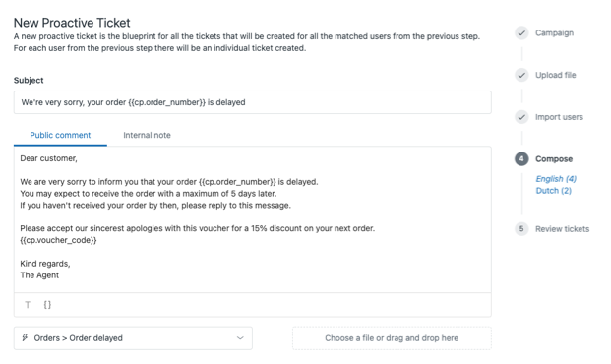The width and height of the screenshot is (611, 364).
Task: Open the English (4) language link
Action: (556, 179)
